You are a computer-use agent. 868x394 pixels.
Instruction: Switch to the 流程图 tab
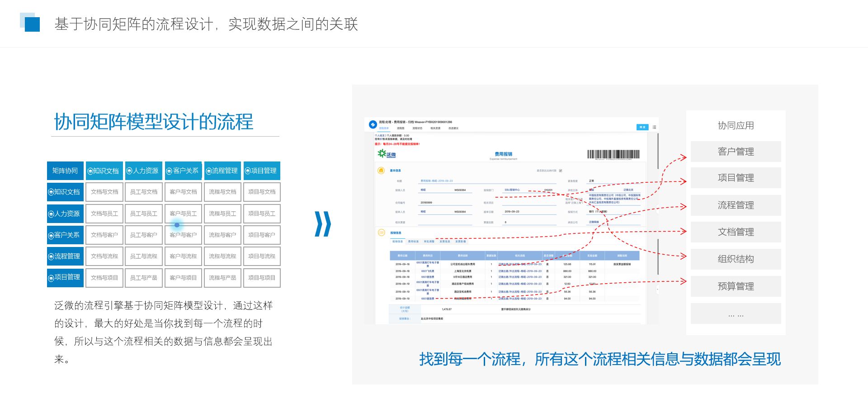401,128
